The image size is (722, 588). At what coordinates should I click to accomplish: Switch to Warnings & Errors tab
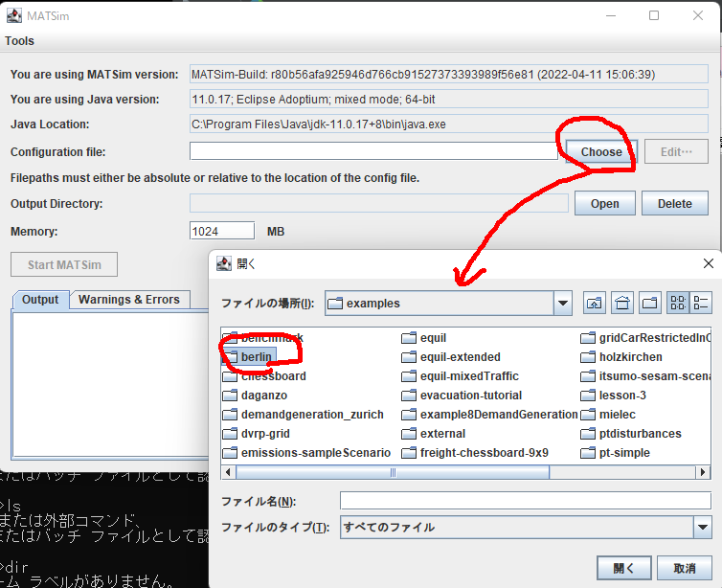pyautogui.click(x=129, y=300)
